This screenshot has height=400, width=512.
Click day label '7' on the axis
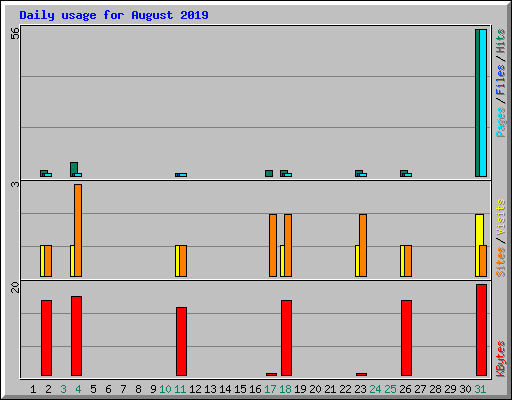(x=123, y=389)
